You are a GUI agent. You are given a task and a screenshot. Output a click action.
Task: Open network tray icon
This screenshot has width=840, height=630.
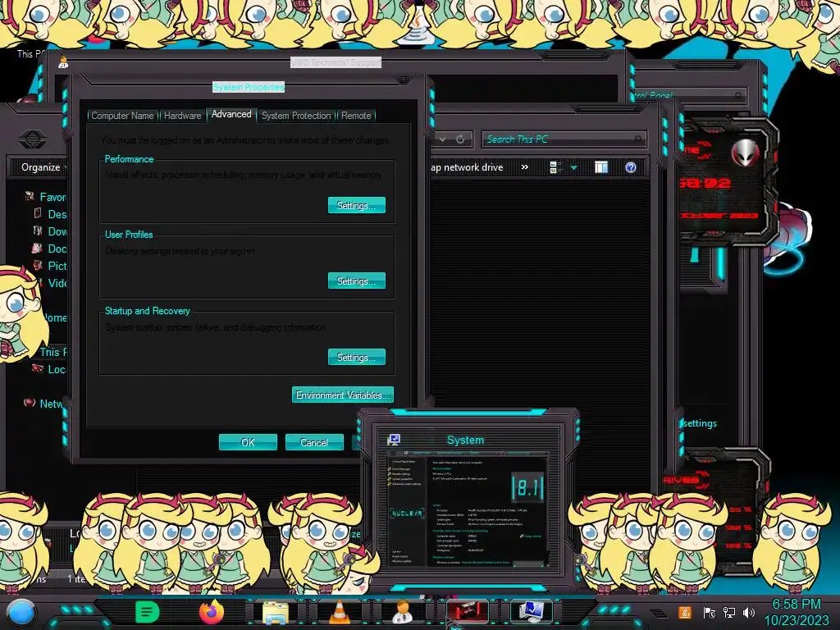coord(729,613)
